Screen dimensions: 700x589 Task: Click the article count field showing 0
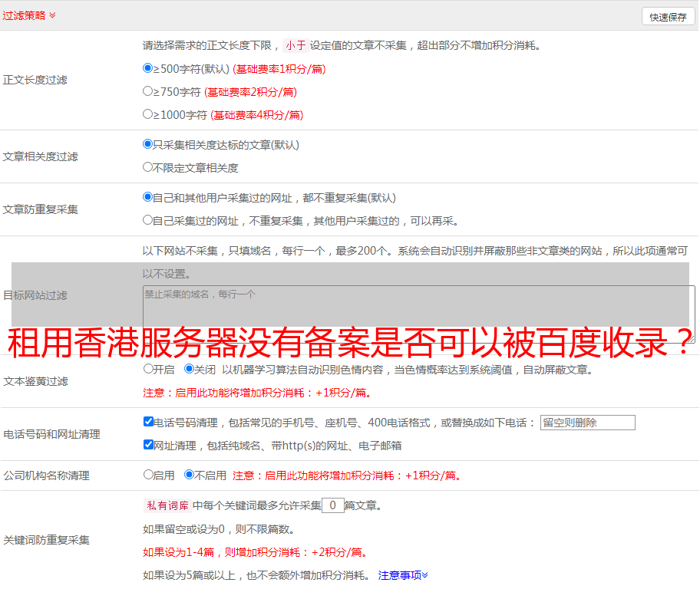(x=332, y=505)
